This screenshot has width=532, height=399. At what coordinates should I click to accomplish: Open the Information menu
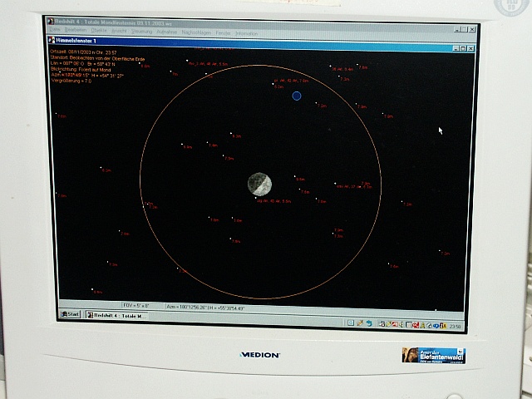[247, 33]
